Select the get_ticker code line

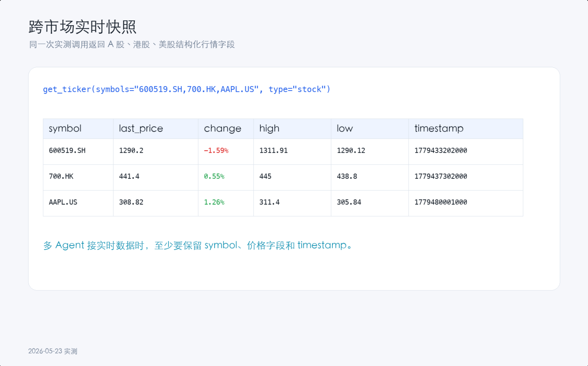coord(187,89)
